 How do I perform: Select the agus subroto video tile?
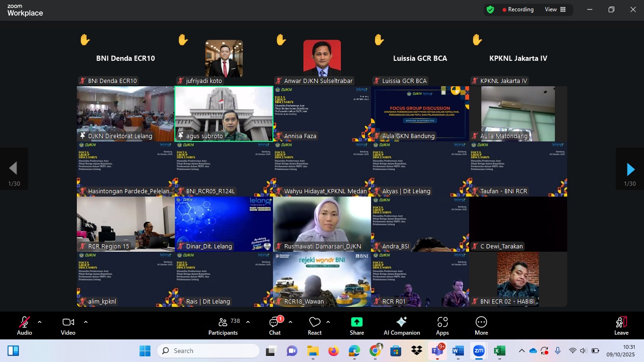click(x=223, y=113)
